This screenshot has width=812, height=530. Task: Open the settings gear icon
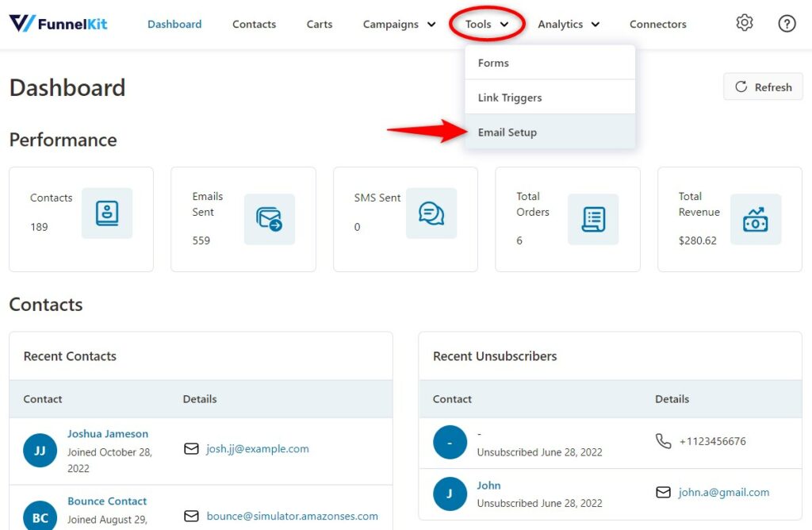[744, 23]
